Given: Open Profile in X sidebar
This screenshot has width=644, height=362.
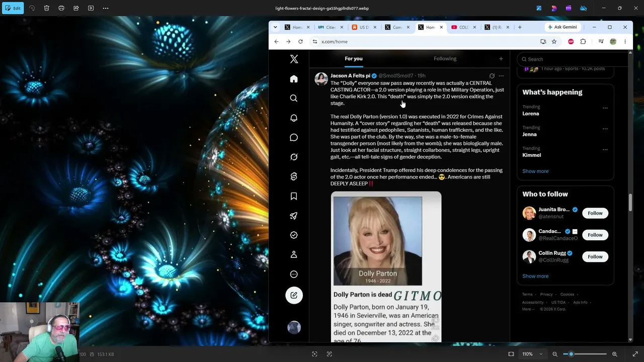Looking at the screenshot, I should pyautogui.click(x=294, y=254).
